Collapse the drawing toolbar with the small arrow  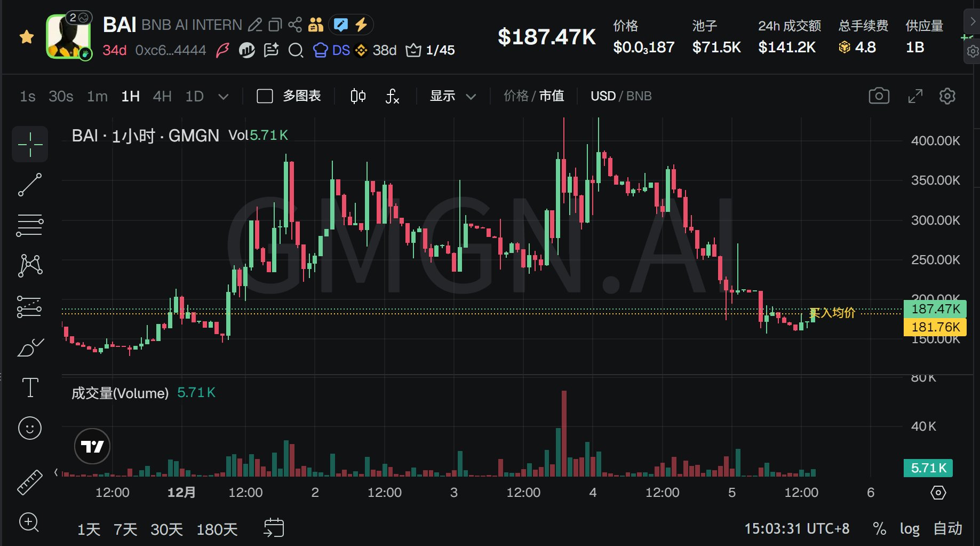pyautogui.click(x=56, y=472)
